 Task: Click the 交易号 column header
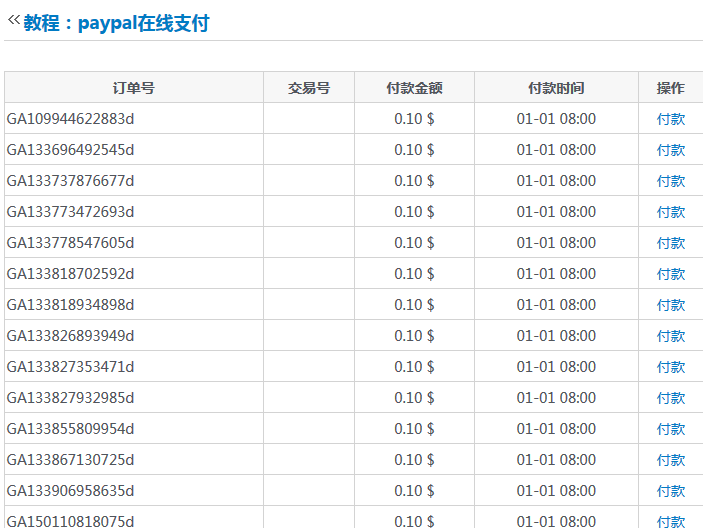[x=309, y=88]
